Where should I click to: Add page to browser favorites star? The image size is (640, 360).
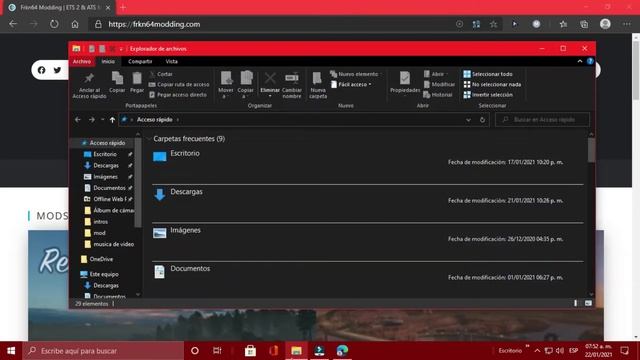tap(493, 24)
